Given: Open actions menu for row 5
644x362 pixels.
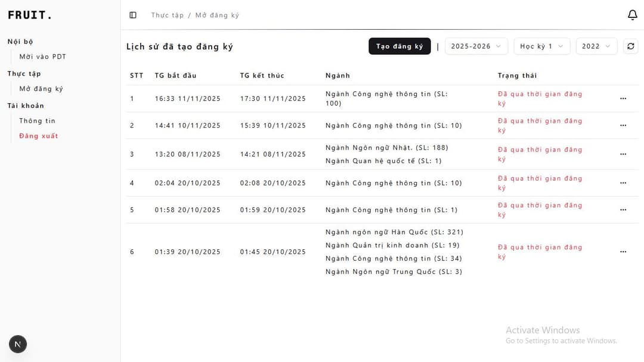Looking at the screenshot, I should tap(623, 210).
